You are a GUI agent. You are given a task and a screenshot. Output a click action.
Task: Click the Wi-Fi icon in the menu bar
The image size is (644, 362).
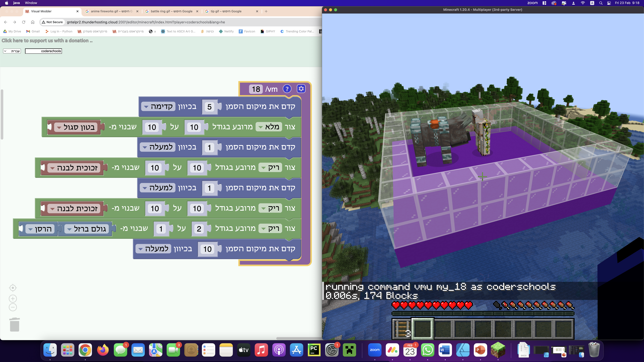click(x=583, y=3)
